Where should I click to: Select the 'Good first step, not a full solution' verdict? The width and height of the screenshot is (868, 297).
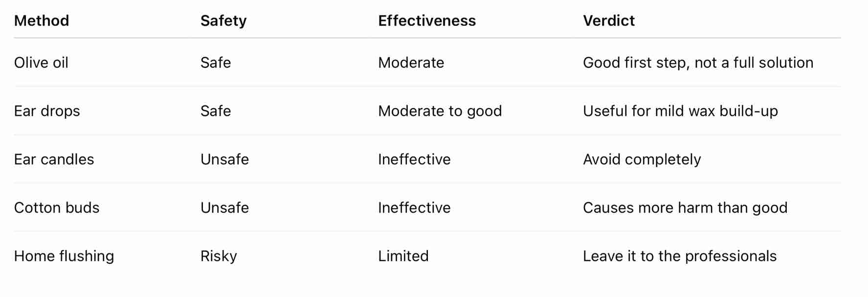coord(698,63)
